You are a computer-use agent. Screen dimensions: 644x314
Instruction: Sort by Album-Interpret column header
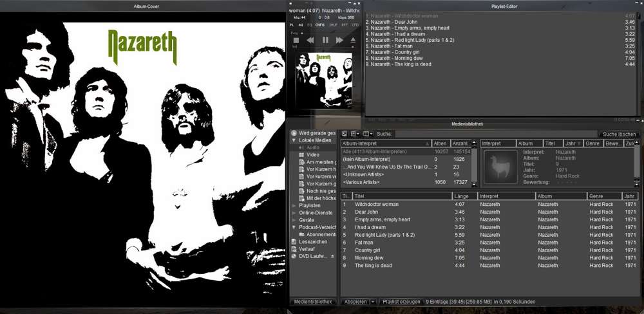pyautogui.click(x=384, y=143)
